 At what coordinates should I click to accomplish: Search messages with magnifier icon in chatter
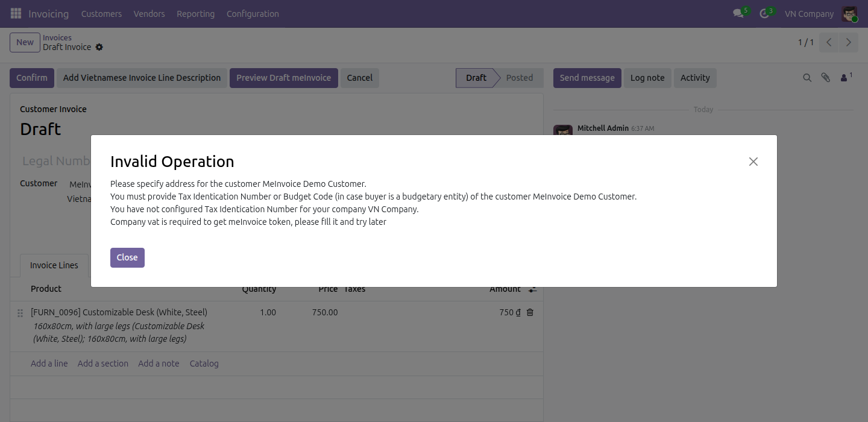807,78
